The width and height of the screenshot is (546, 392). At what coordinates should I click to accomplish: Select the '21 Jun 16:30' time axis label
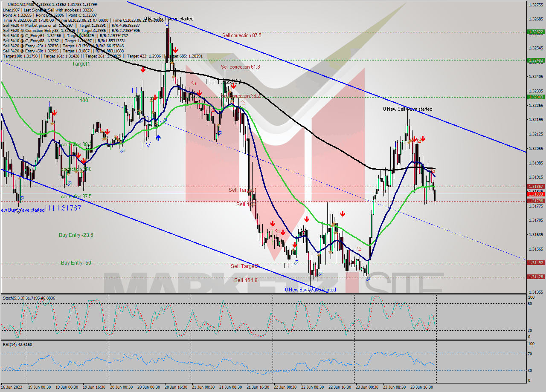coord(259,387)
